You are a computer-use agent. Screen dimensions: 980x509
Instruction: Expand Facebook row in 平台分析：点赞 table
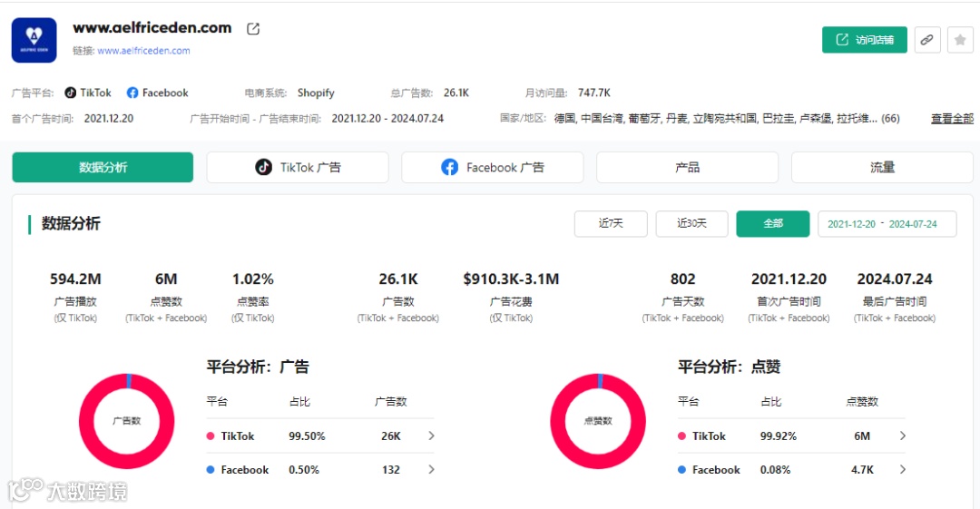pyautogui.click(x=903, y=470)
